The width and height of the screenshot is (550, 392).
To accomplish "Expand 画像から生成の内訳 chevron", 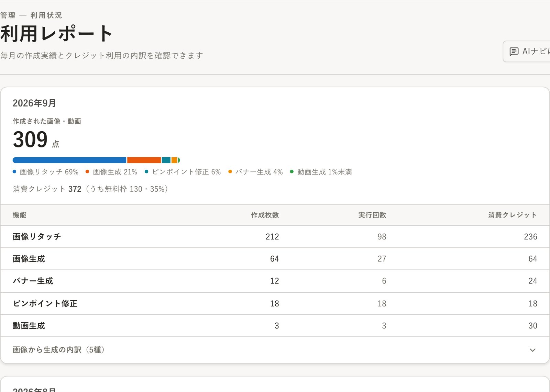I will tap(532, 350).
